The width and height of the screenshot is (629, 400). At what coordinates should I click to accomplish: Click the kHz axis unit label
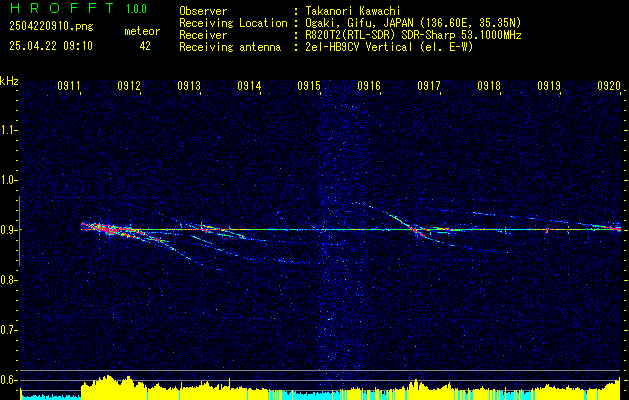pos(9,81)
